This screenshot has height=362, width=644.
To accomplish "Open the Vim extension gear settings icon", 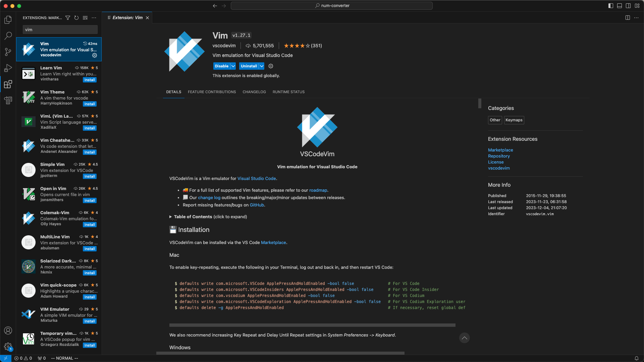I will tap(95, 55).
